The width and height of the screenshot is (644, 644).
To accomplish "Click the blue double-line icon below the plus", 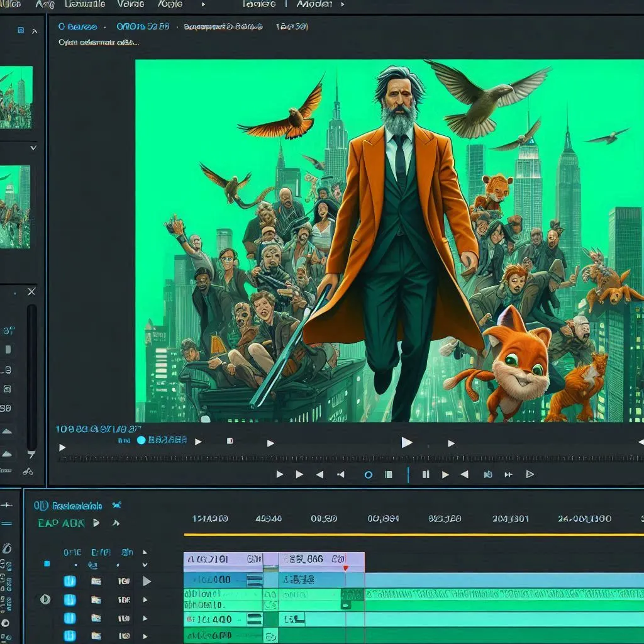I will point(6,524).
